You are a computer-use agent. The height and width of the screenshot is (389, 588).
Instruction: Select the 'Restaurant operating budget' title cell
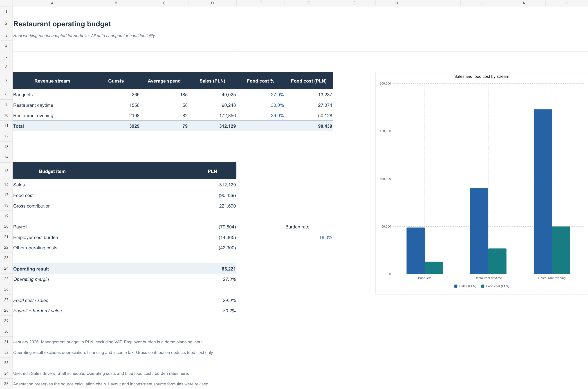click(x=62, y=24)
